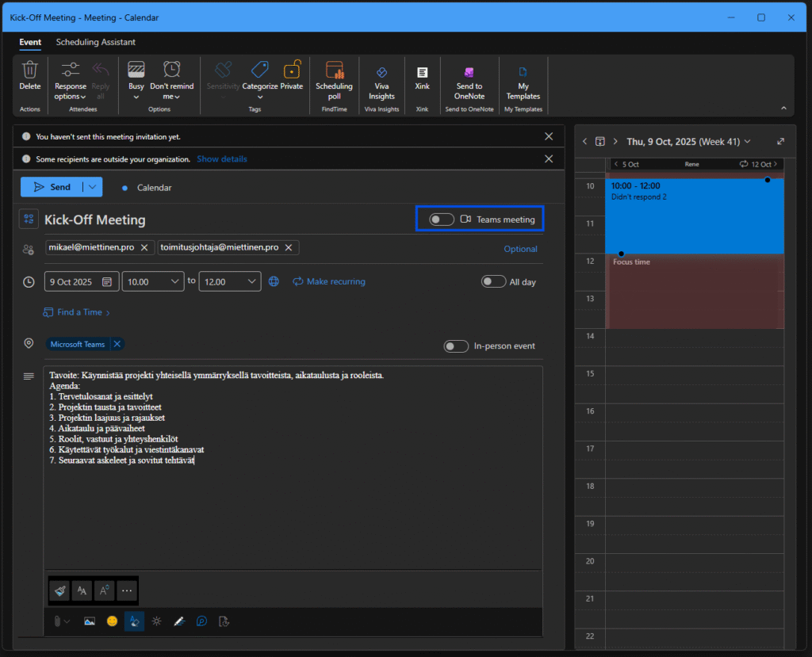Click the Make recurring link
812x657 pixels.
coord(329,281)
